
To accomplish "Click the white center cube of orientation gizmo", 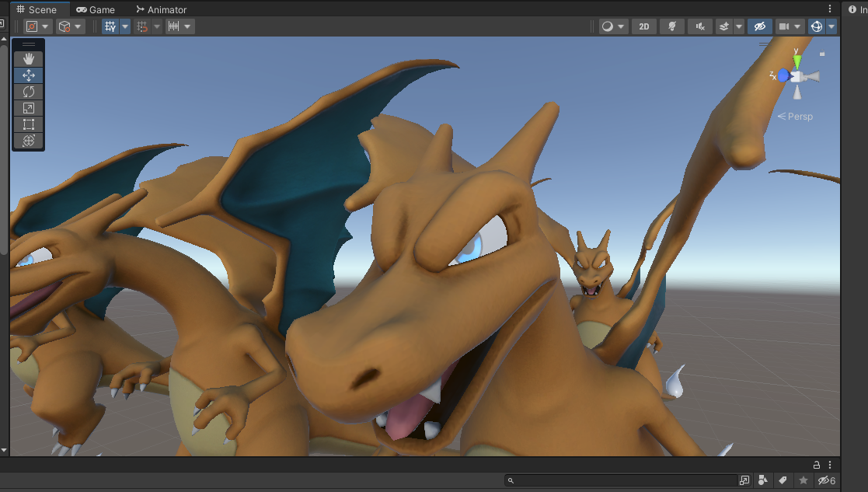I will point(797,77).
